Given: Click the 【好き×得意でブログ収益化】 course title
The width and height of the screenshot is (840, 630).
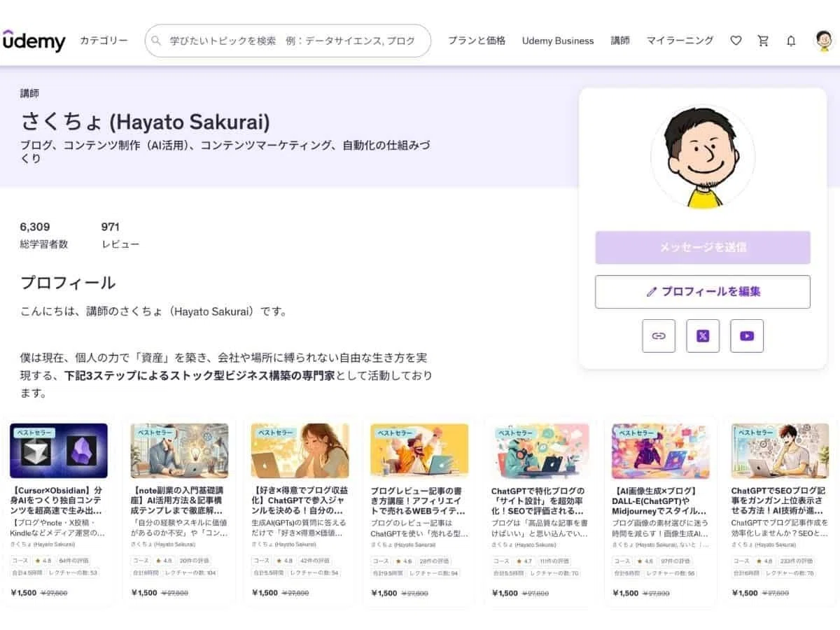Looking at the screenshot, I should pos(300,501).
